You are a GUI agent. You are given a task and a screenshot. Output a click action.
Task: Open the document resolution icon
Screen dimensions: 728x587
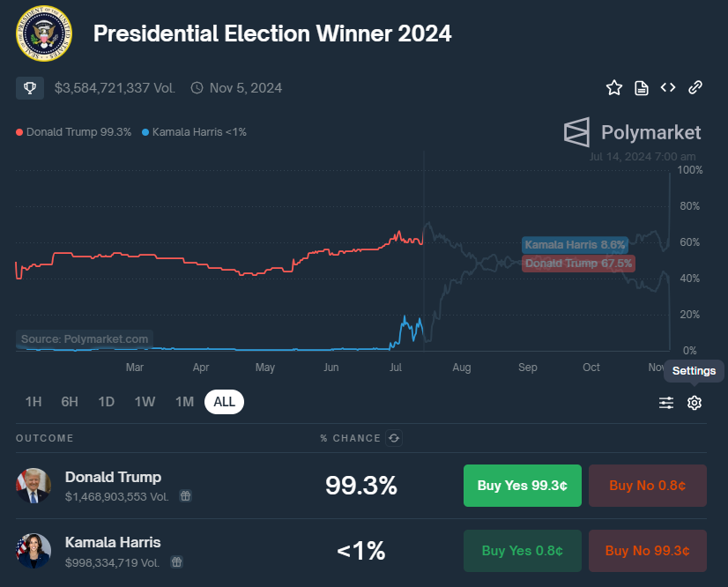click(x=642, y=87)
